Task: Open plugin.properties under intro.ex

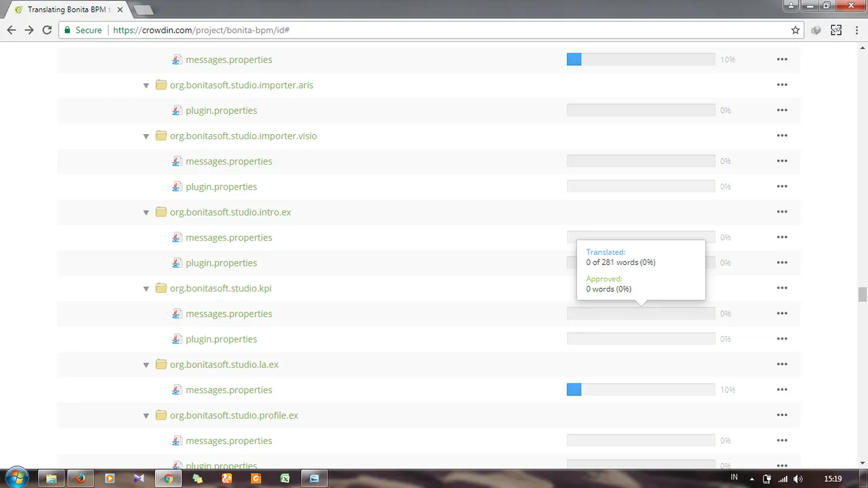Action: pyautogui.click(x=221, y=263)
